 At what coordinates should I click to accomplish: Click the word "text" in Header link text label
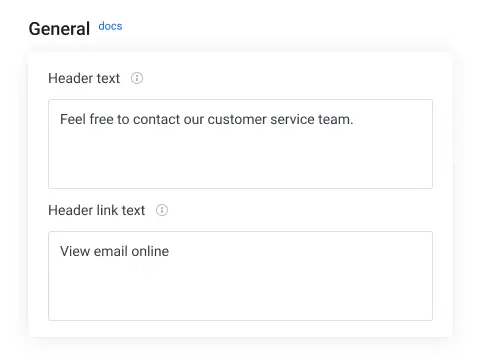tap(133, 210)
